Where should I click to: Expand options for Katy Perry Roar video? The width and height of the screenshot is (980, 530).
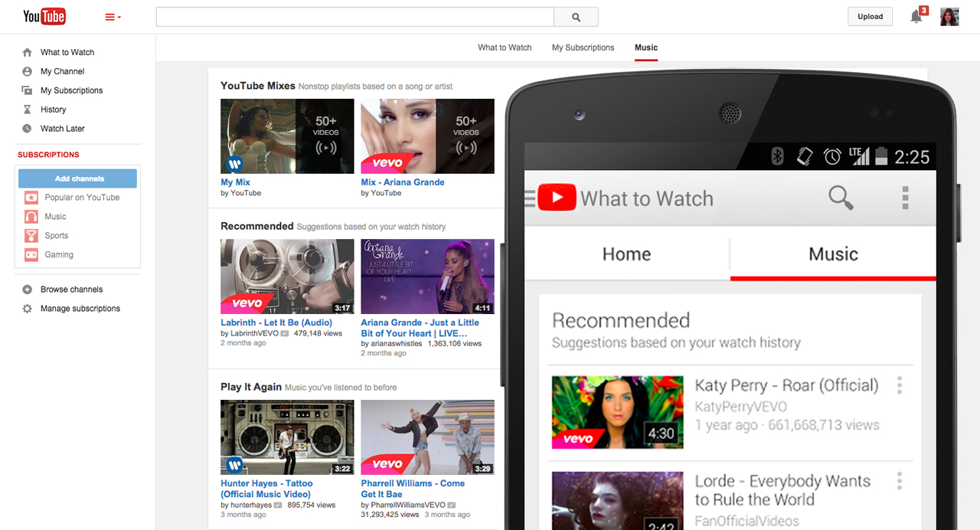pyautogui.click(x=900, y=385)
